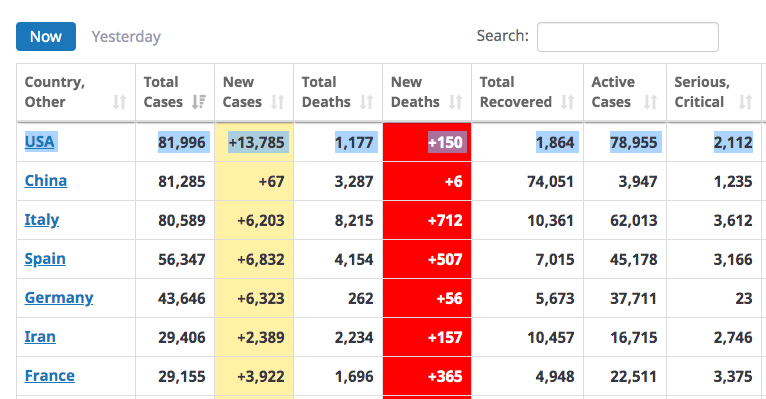
Task: Select Italy new deaths +712
Action: pyautogui.click(x=445, y=220)
